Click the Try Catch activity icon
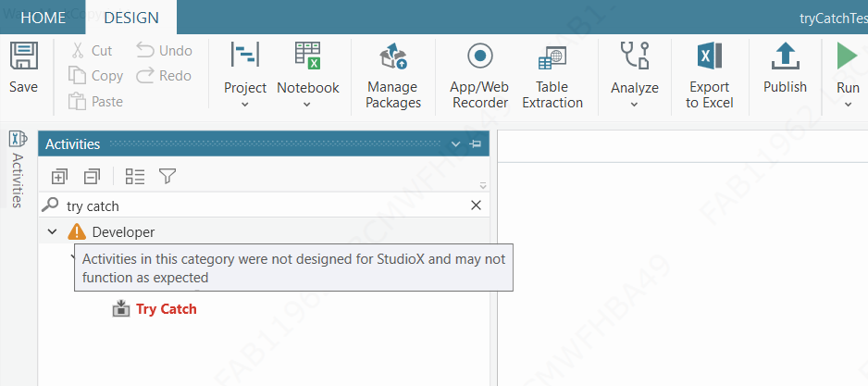868x386 pixels. tap(120, 308)
